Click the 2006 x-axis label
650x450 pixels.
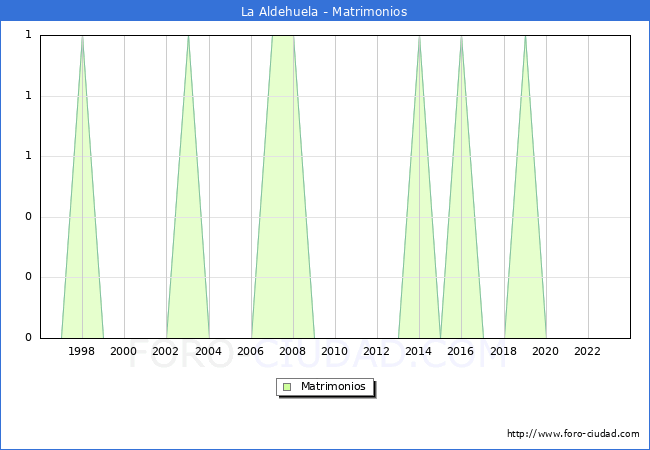(250, 351)
